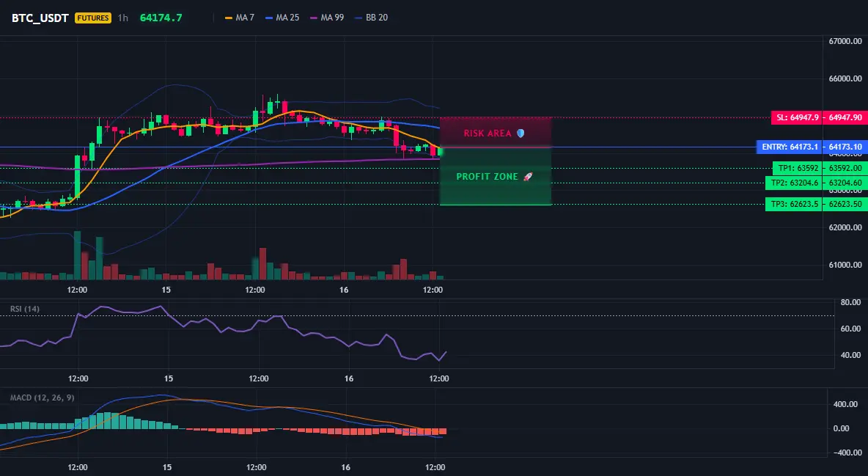
Task: Click the current price 64174.7
Action: (x=161, y=18)
